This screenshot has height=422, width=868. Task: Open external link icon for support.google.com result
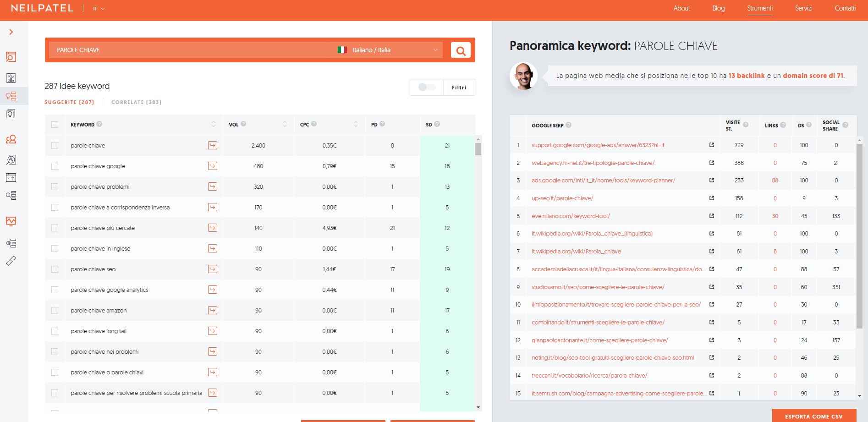[x=712, y=145]
